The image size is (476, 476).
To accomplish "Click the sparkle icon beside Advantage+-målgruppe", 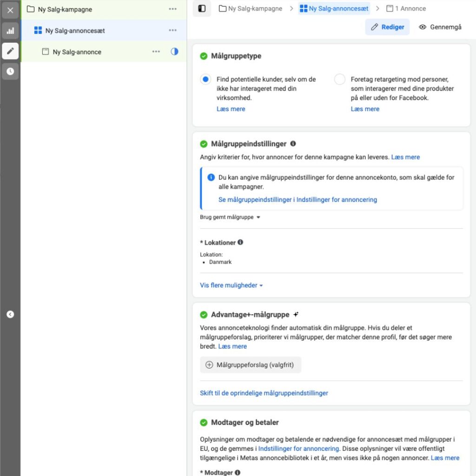I will point(296,315).
